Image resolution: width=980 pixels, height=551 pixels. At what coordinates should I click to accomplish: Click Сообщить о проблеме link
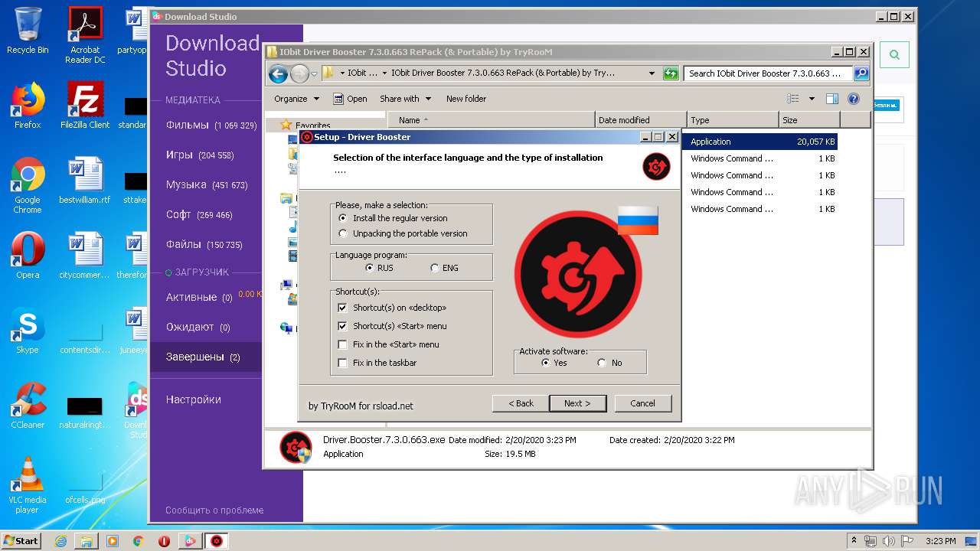point(214,510)
